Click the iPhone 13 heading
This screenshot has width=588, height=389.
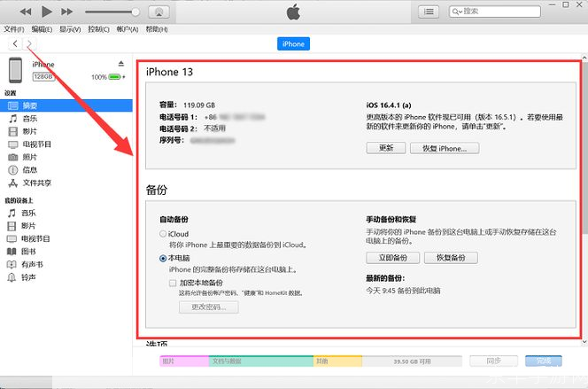click(x=169, y=72)
